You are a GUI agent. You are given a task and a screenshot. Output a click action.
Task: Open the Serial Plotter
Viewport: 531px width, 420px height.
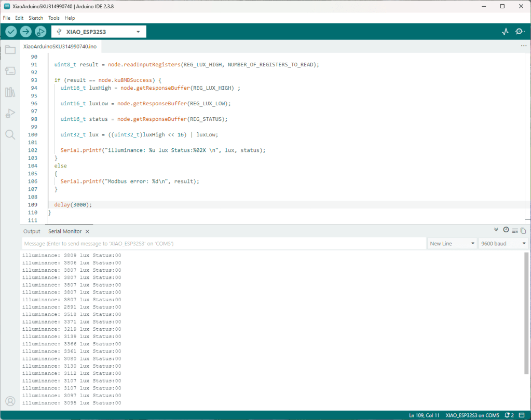(x=505, y=32)
